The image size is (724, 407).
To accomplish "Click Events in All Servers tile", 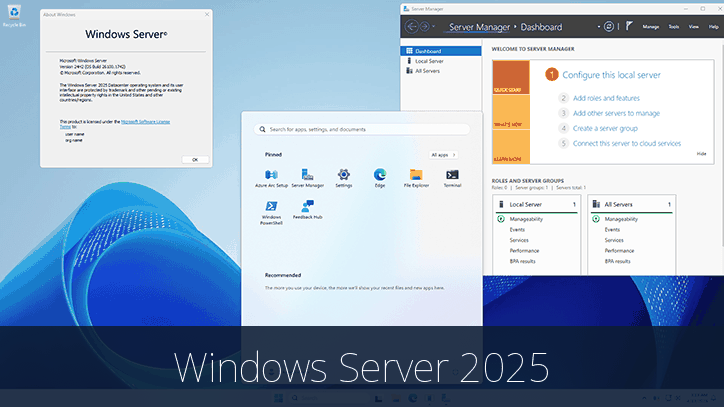I will 612,230.
